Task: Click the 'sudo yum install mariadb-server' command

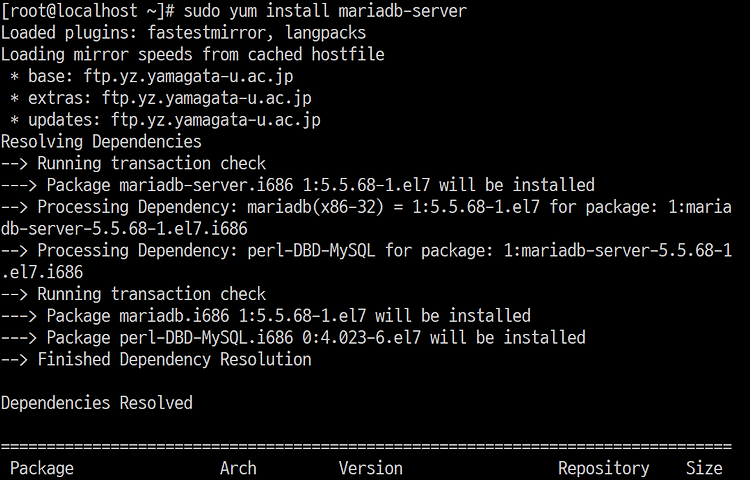Action: point(325,11)
